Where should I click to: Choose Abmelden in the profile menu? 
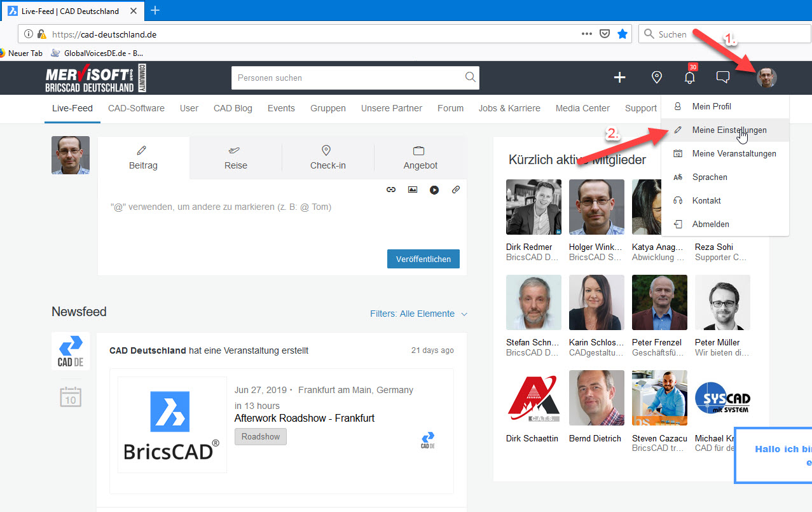coord(710,224)
